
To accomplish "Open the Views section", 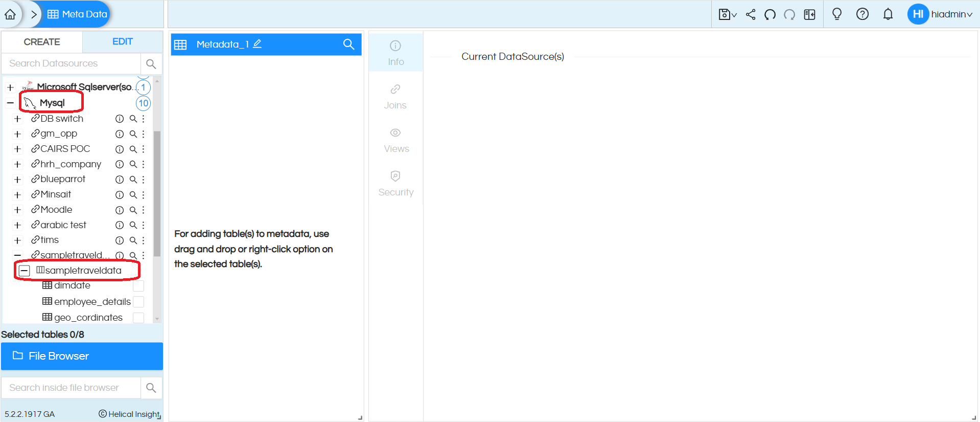I will pos(396,140).
